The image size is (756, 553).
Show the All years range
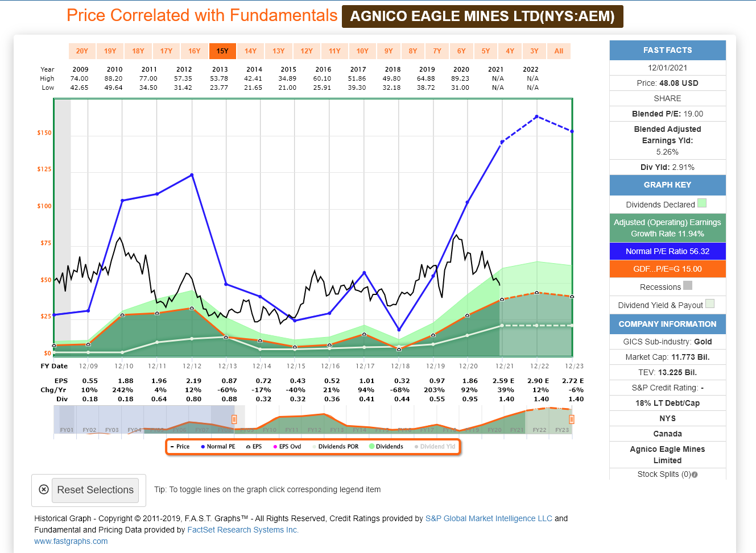click(559, 51)
